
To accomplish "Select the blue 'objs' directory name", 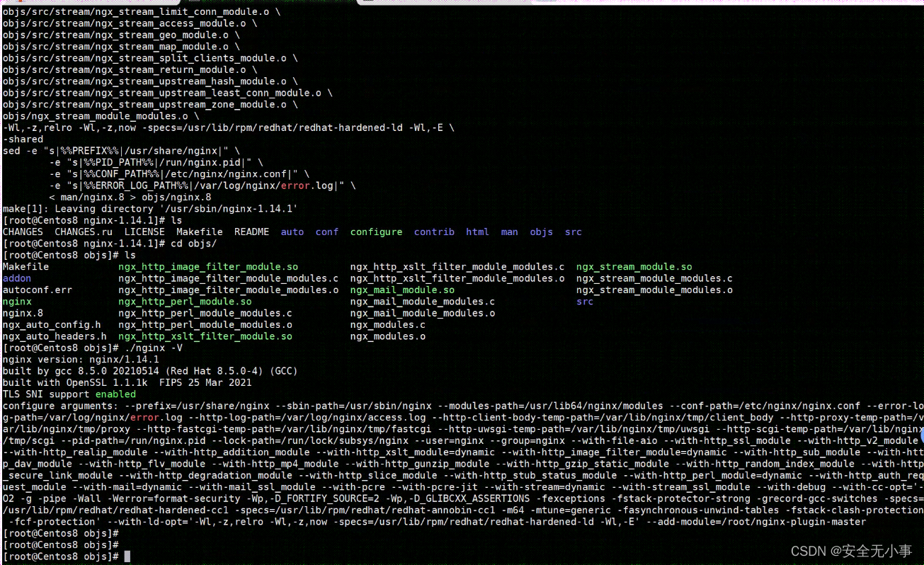I will 542,232.
